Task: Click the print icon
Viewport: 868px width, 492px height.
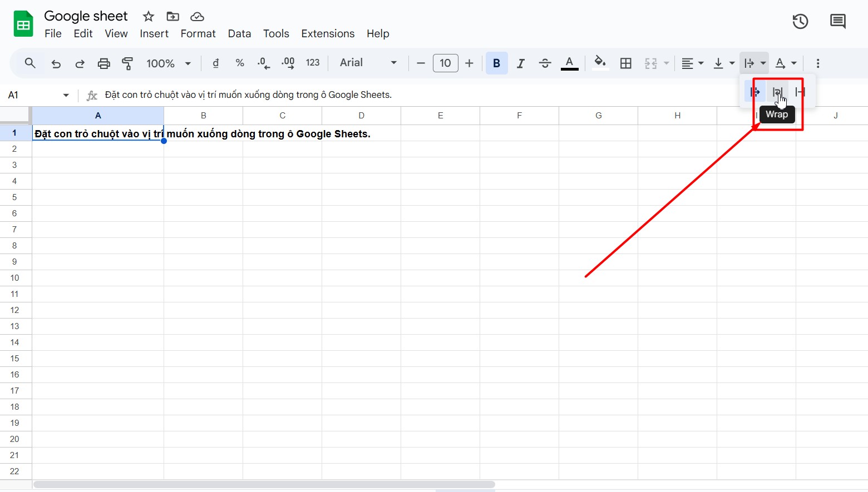Action: 103,63
